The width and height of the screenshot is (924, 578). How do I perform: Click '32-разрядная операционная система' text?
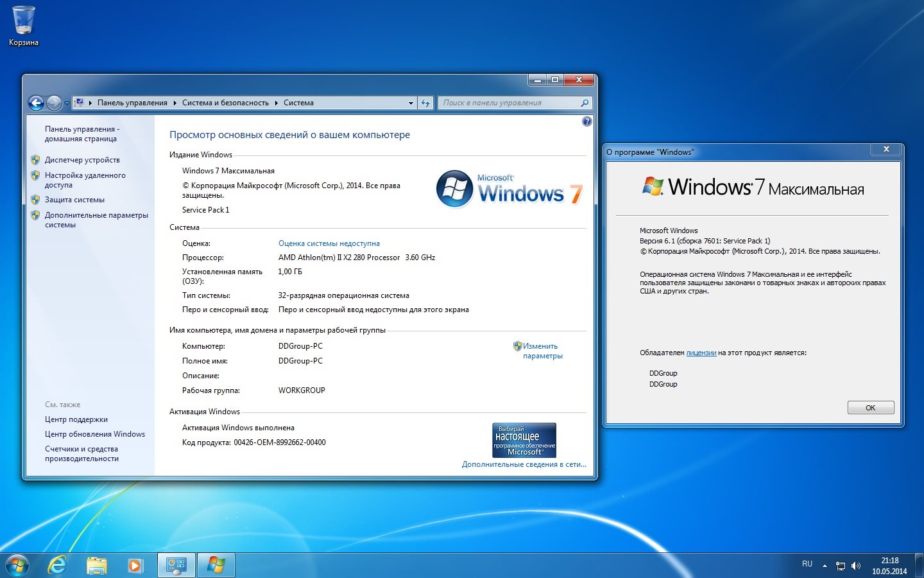344,295
